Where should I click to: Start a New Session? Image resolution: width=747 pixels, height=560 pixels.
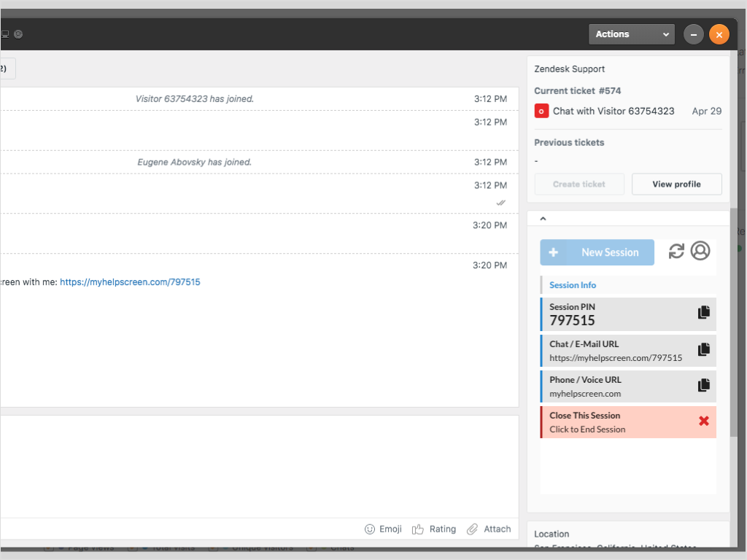[597, 252]
